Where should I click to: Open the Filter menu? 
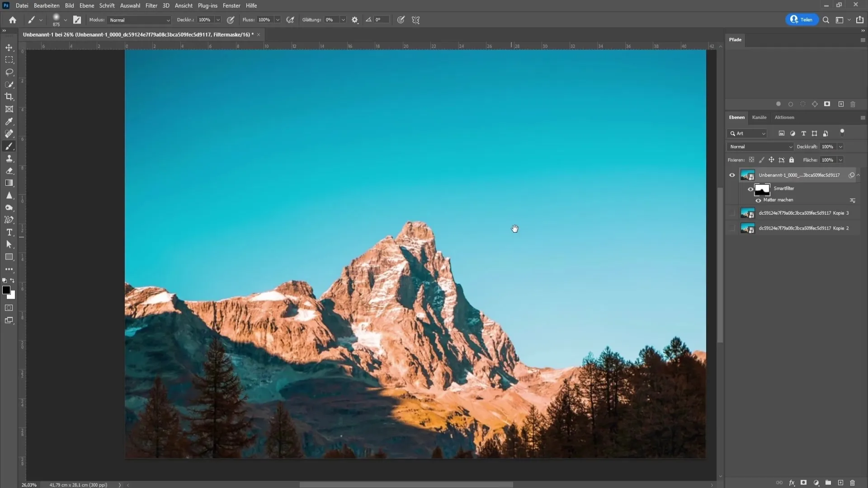pos(151,5)
